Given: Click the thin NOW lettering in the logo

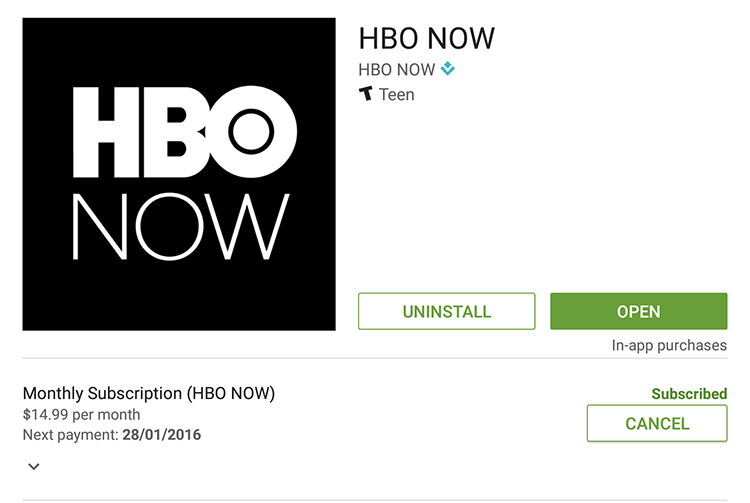Looking at the screenshot, I should point(181,227).
